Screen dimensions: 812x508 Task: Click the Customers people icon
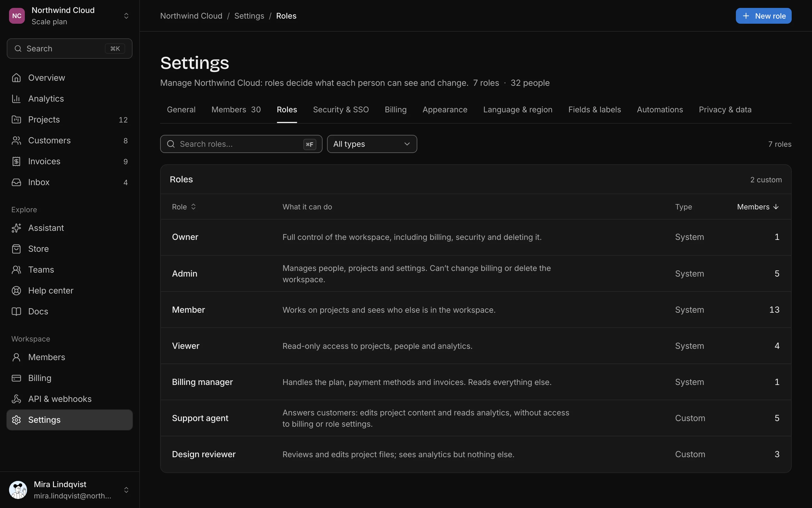coord(16,141)
